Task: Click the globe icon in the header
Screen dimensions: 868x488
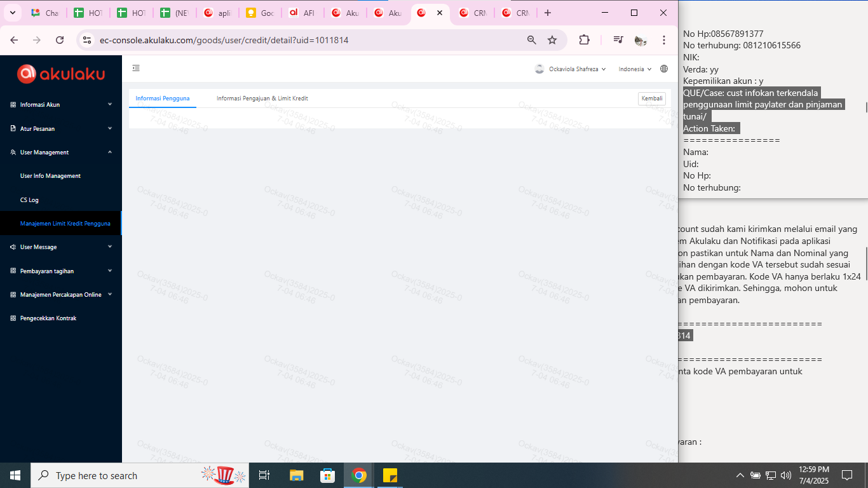Action: (664, 69)
